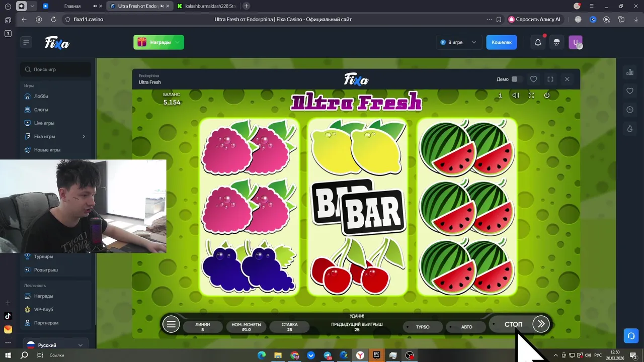Image resolution: width=644 pixels, height=362 pixels.
Task: Mute the Главная tab audio
Action: [95, 6]
